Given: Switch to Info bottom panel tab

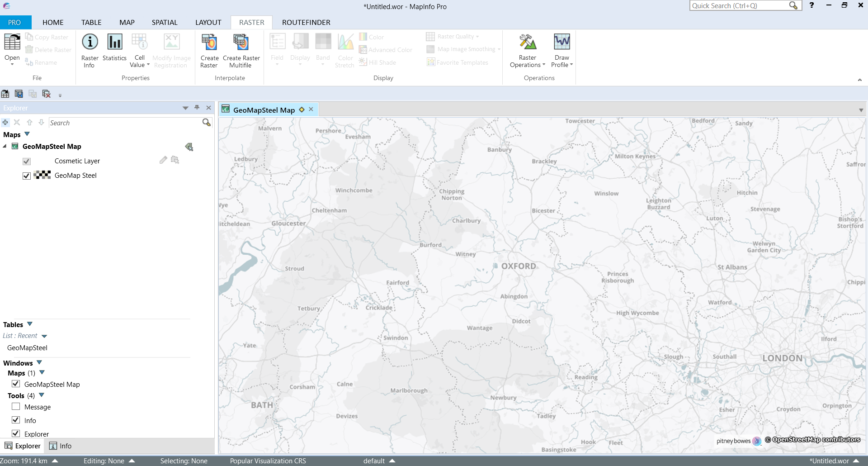Looking at the screenshot, I should (x=60, y=446).
